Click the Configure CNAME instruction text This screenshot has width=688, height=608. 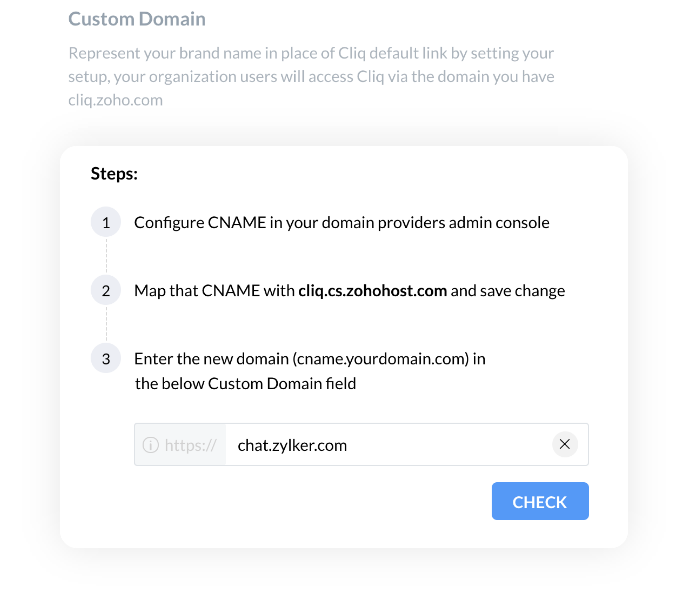[x=341, y=222]
